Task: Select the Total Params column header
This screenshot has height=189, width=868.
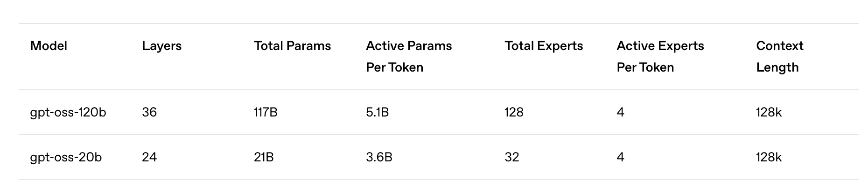Action: click(292, 46)
